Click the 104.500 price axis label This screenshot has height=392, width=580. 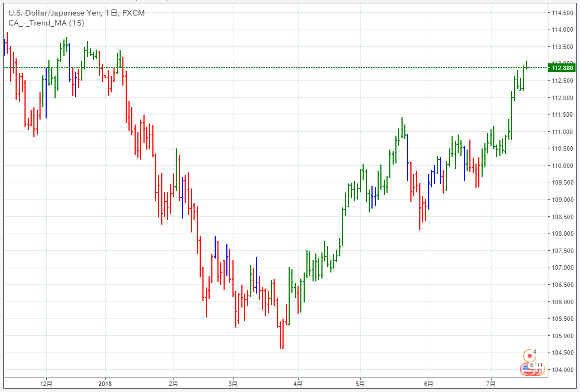[x=562, y=353]
